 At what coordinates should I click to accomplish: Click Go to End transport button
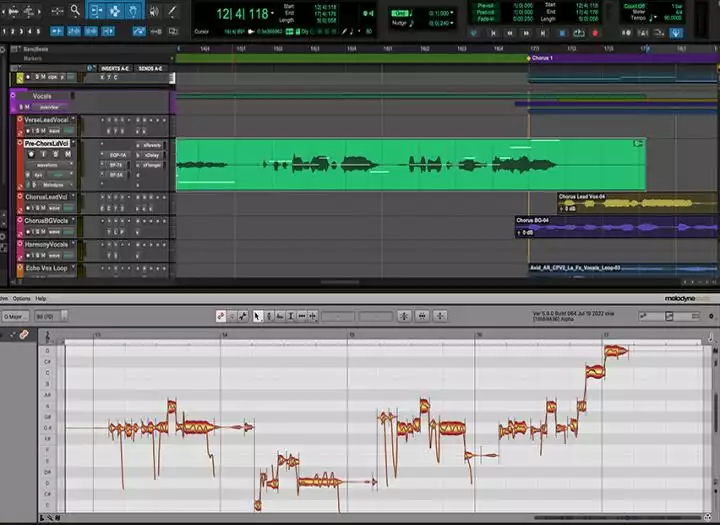(x=543, y=33)
